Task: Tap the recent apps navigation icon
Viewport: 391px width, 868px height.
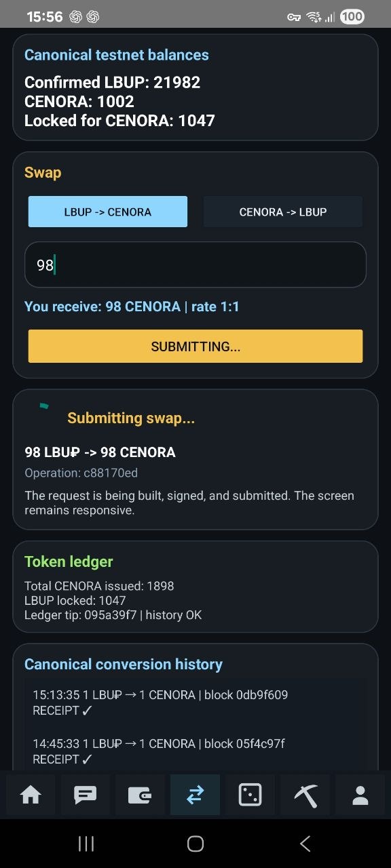Action: click(x=86, y=844)
